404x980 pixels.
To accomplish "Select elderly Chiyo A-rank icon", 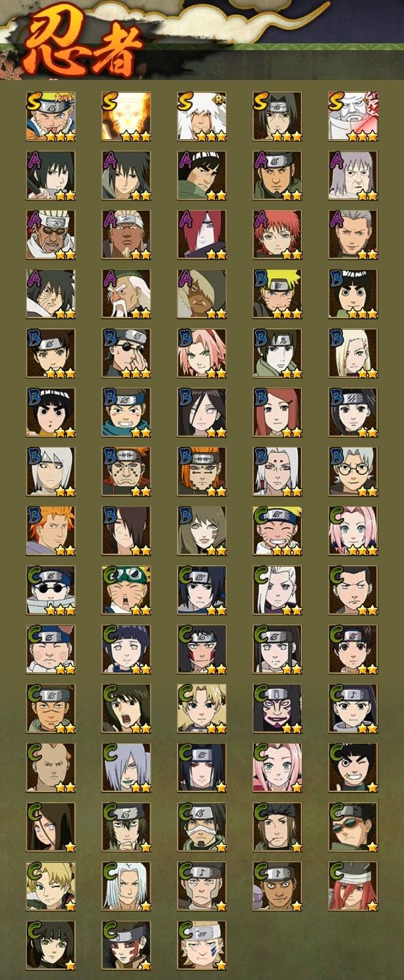I will (353, 176).
